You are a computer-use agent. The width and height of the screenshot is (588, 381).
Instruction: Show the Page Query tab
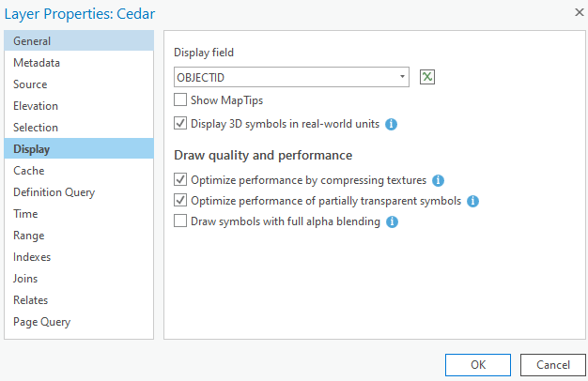coord(41,322)
